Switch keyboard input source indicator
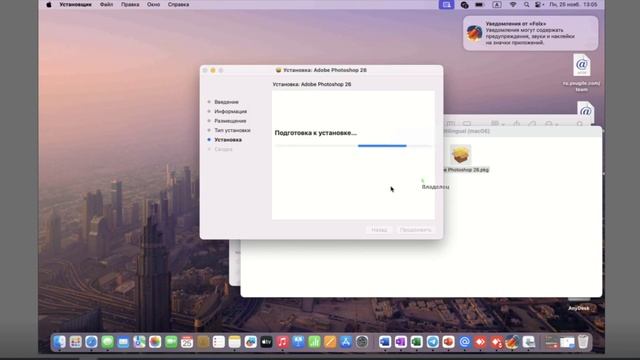The width and height of the screenshot is (640, 360). click(x=497, y=4)
